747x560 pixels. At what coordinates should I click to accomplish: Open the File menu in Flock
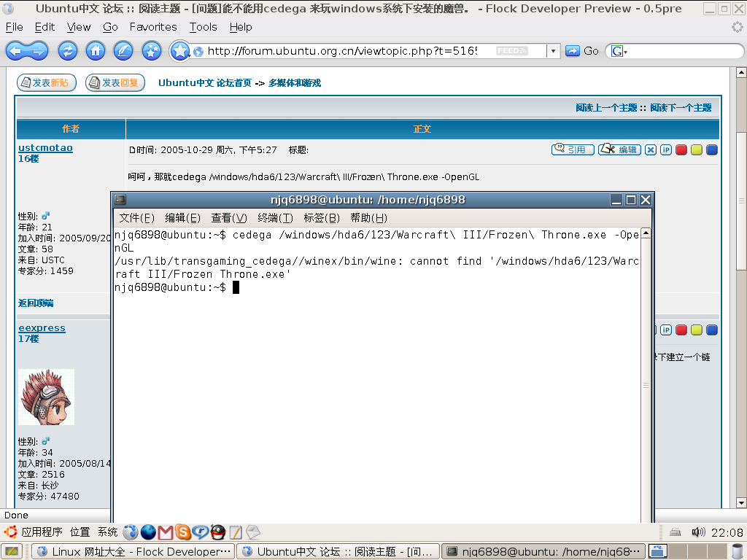[x=15, y=27]
